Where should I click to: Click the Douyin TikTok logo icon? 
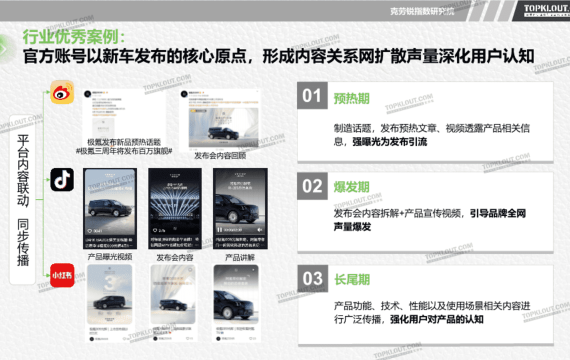[x=62, y=180]
